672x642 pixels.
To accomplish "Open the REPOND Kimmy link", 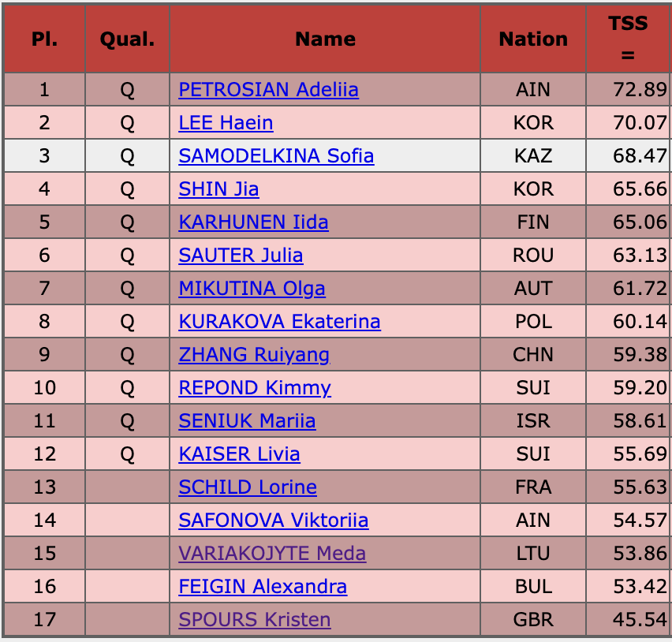I will point(255,388).
